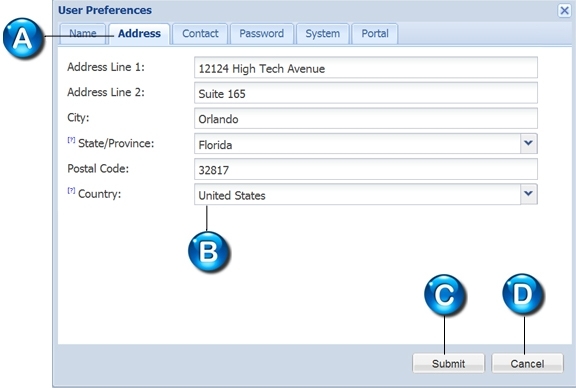The image size is (576, 388).
Task: Expand the Country dropdown arrow
Action: pyautogui.click(x=529, y=194)
